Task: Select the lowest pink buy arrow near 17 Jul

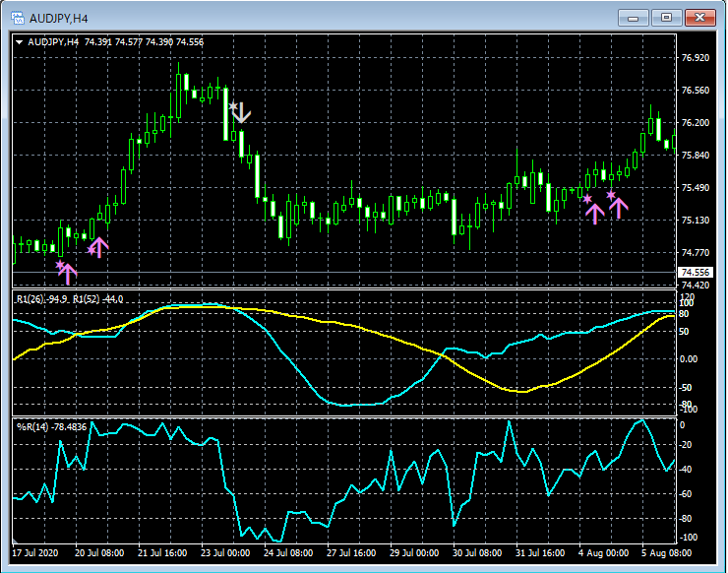Action: point(68,274)
